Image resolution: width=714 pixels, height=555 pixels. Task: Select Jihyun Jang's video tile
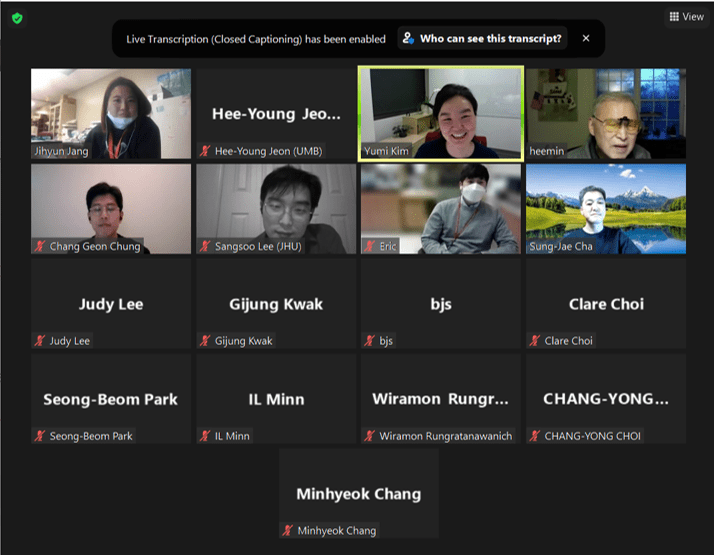coord(111,114)
